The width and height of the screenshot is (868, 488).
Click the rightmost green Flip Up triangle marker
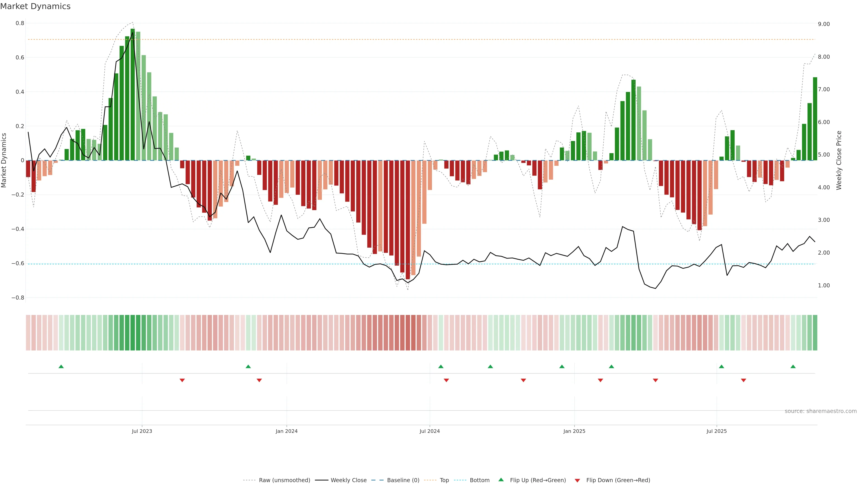coord(793,366)
